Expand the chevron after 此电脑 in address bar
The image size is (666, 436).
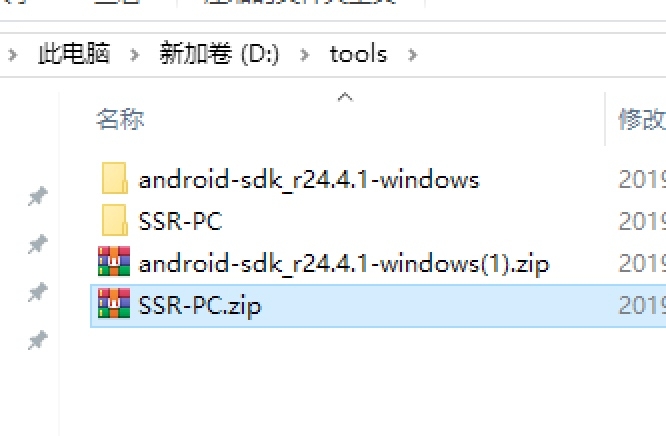(x=134, y=54)
